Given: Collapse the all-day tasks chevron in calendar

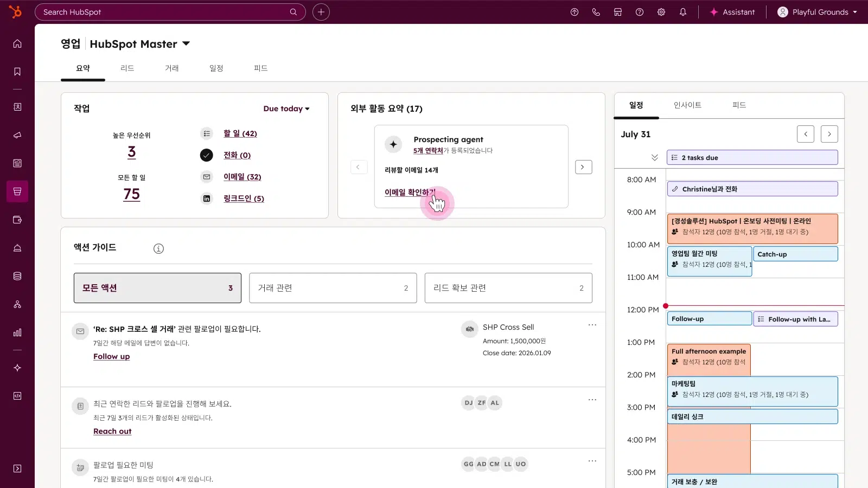Looking at the screenshot, I should point(655,157).
